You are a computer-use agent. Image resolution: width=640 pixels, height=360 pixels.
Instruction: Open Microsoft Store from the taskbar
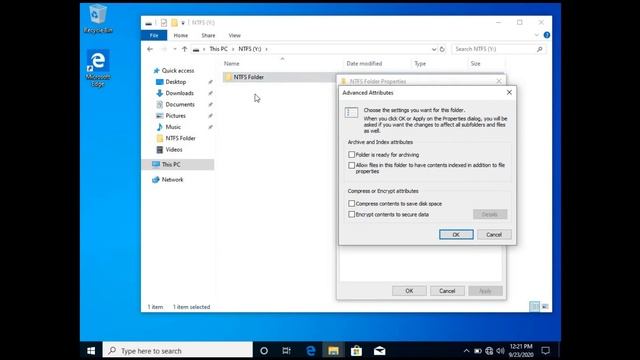[356, 351]
